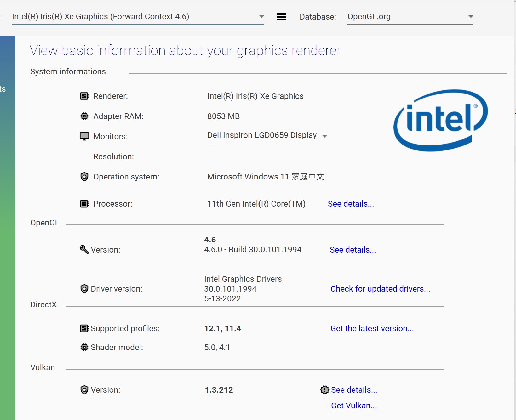Click the Adapter RAM processor icon
516x420 pixels.
[84, 116]
